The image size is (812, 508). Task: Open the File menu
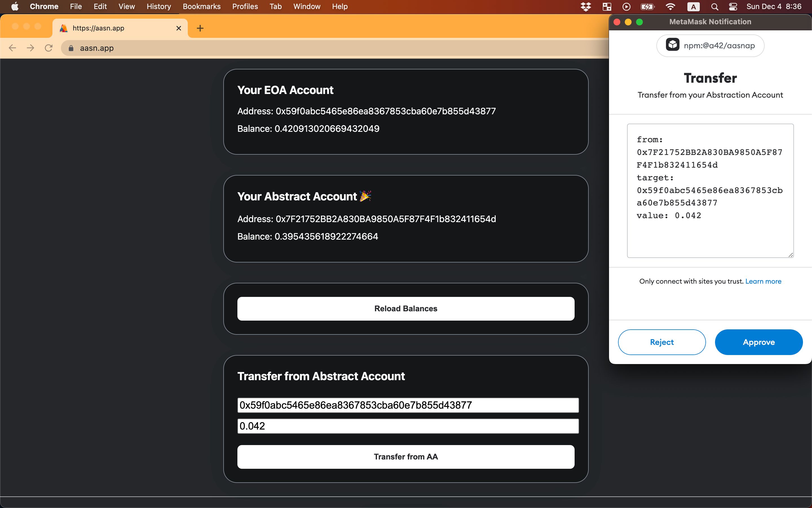pos(76,6)
